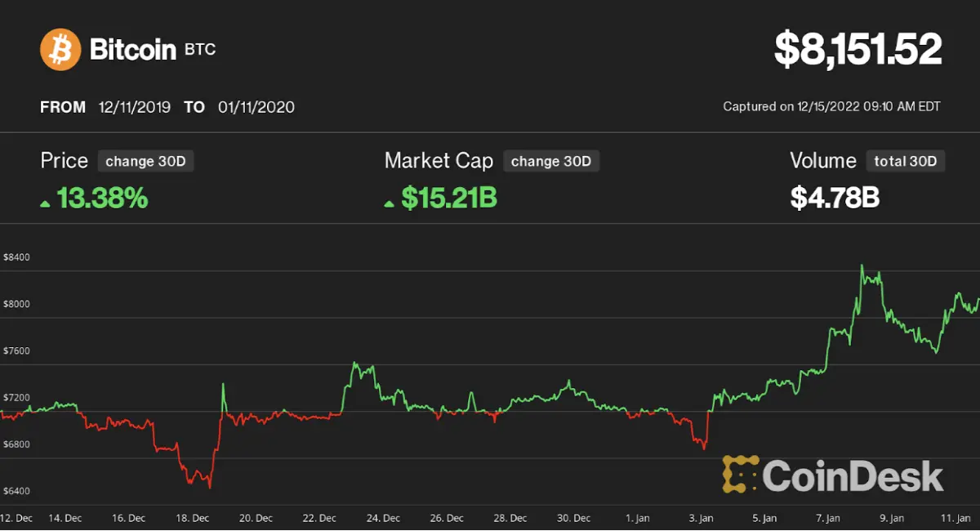Select the $8,151.52 current price
The height and width of the screenshot is (531, 980).
858,50
